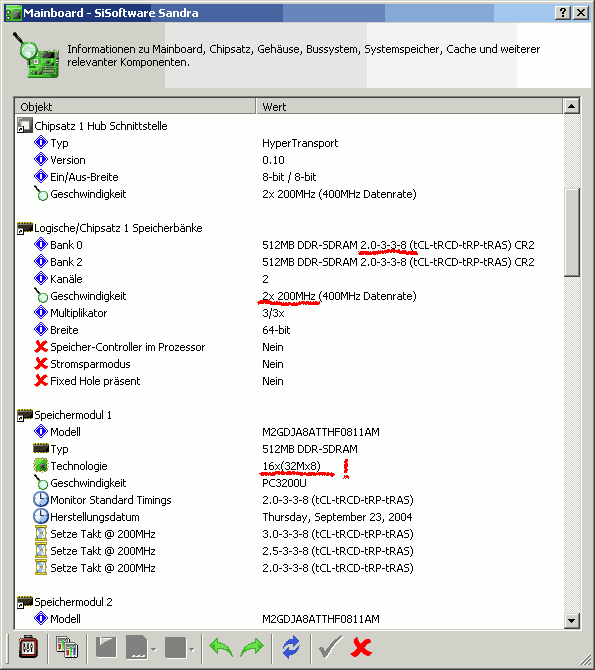Select Speichermodul 1 model M2GDJA8ATTHF0811AM
Viewport: 595px width, 670px height.
321,432
